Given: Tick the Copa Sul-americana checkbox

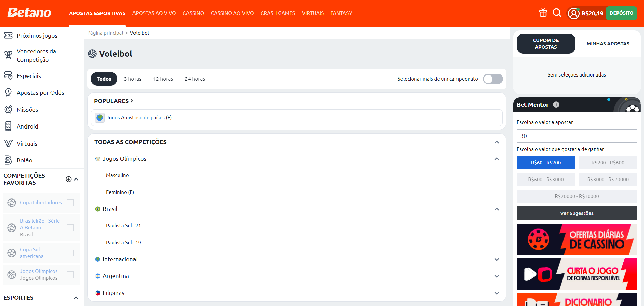Looking at the screenshot, I should point(70,253).
